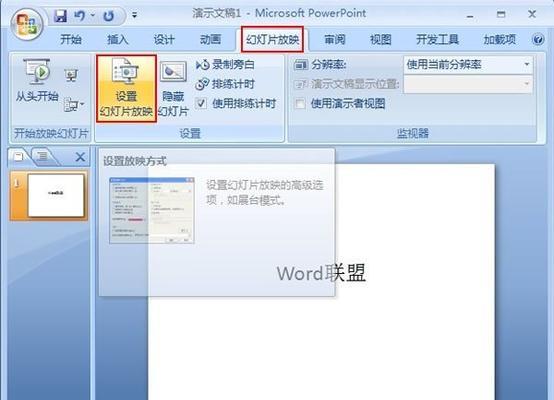
Task: Undo the last action
Action: (x=80, y=16)
